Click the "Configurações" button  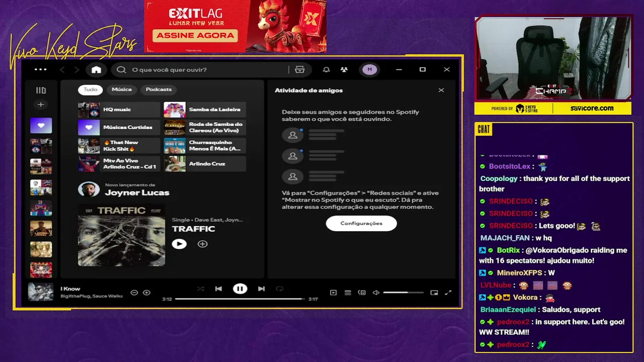pos(361,223)
